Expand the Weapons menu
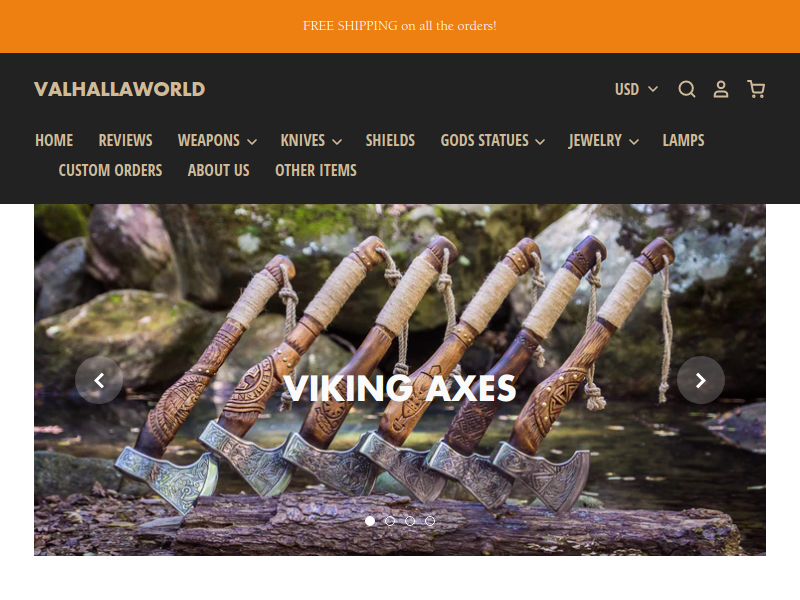Image resolution: width=800 pixels, height=600 pixels. 217,140
